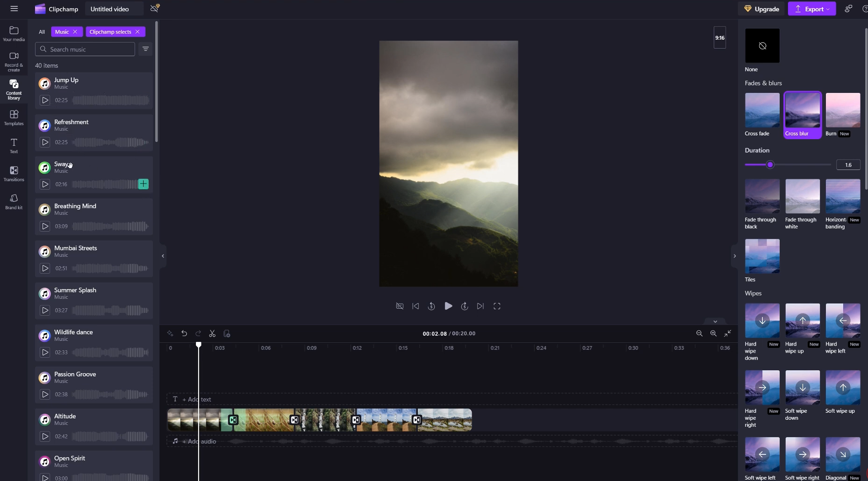Adjust the transition Duration slider

[769, 165]
